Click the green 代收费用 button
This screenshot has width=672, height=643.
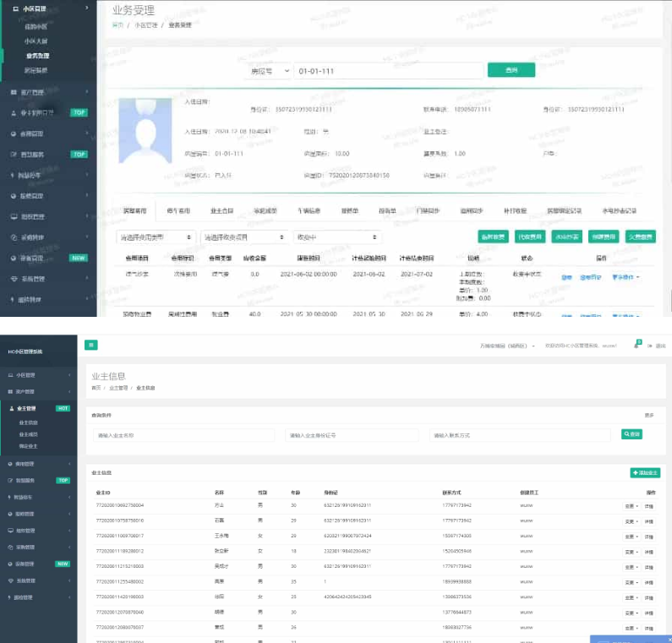530,237
